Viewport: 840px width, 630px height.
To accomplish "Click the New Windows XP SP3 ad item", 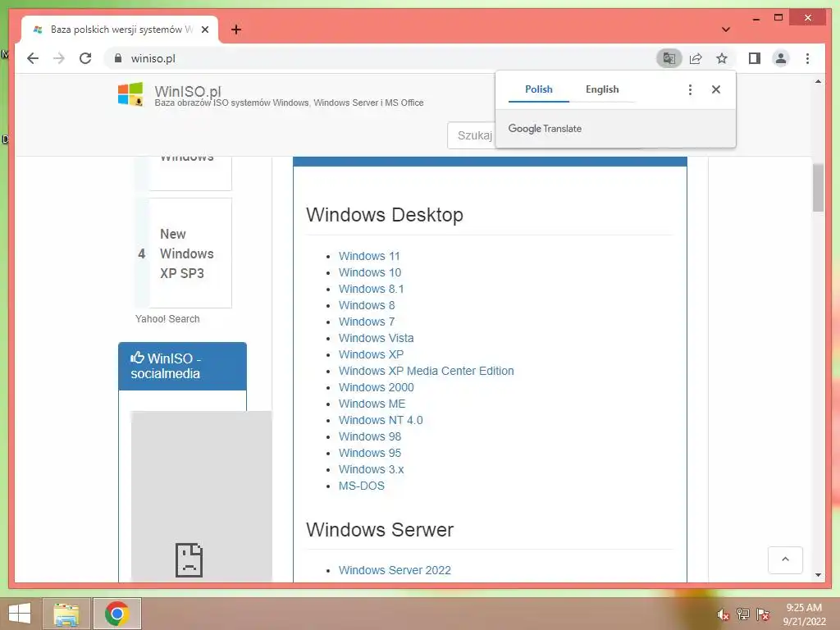I will coord(183,253).
